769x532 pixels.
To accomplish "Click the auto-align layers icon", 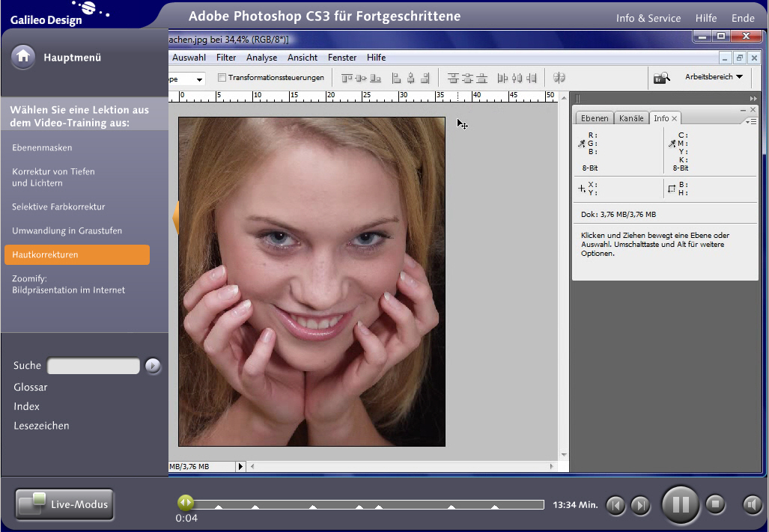I will pyautogui.click(x=559, y=77).
